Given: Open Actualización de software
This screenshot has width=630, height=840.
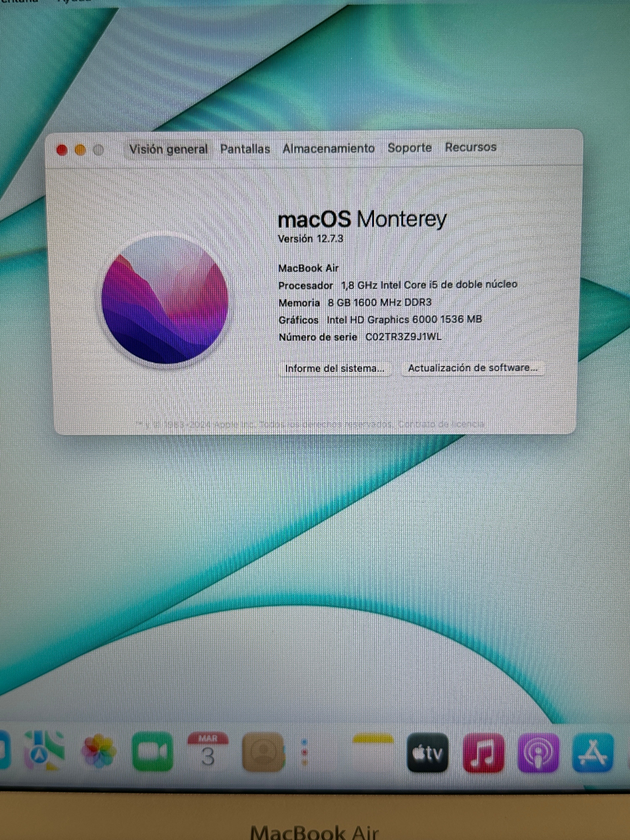Looking at the screenshot, I should [473, 367].
